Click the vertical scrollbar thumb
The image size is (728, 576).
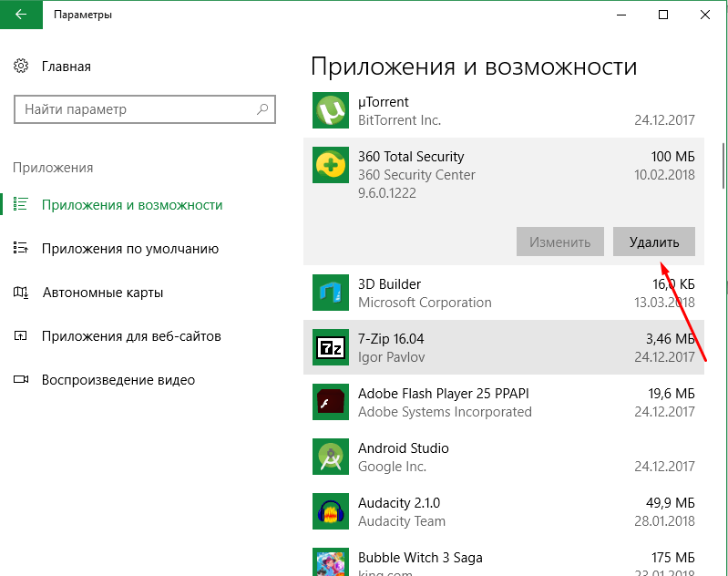tap(723, 166)
